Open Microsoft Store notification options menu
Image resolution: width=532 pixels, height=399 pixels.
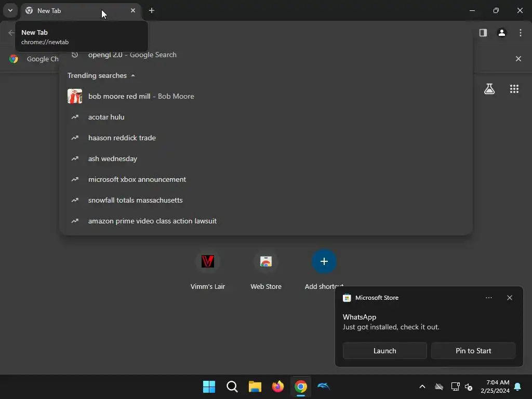(488, 298)
